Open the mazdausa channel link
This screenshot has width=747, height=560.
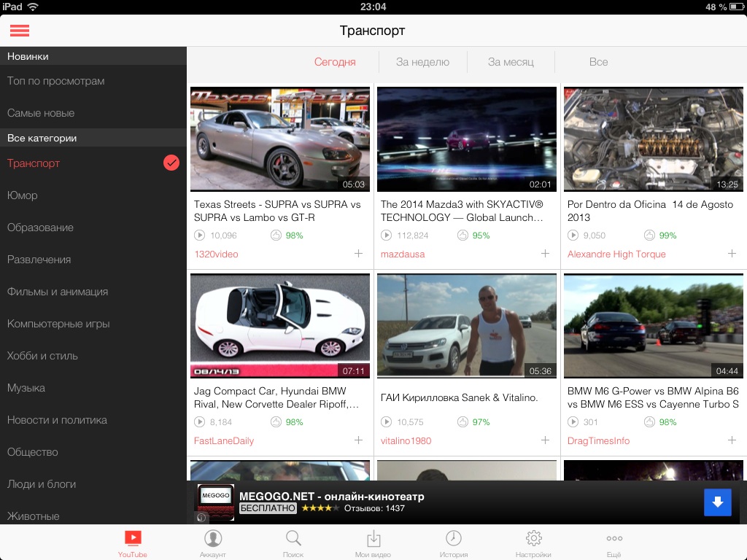click(403, 254)
